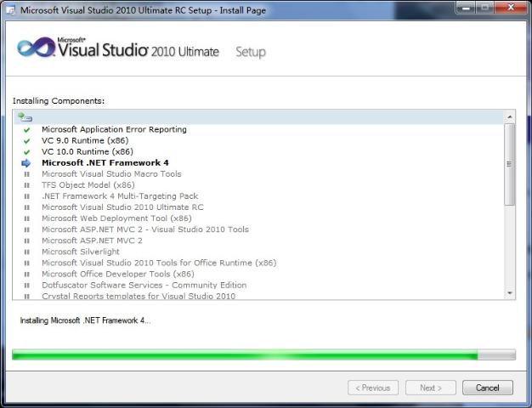The height and width of the screenshot is (408, 532).
Task: Select the Microsoft Silverlight entry
Action: tap(81, 252)
